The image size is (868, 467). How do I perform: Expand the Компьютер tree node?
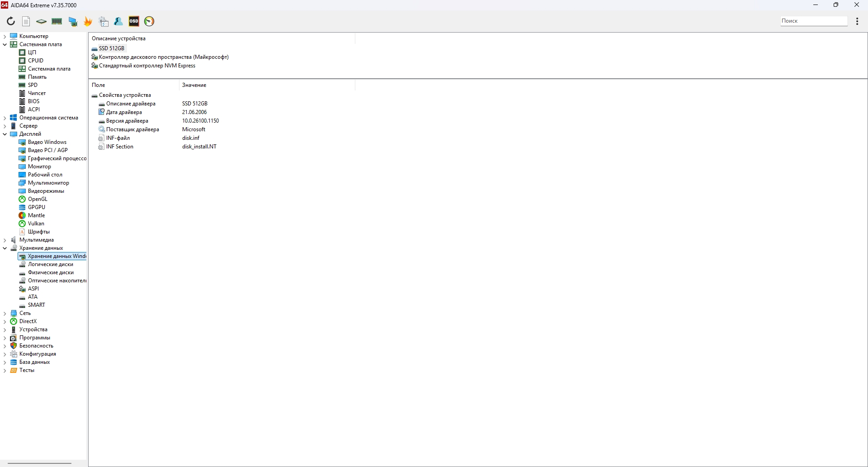5,36
